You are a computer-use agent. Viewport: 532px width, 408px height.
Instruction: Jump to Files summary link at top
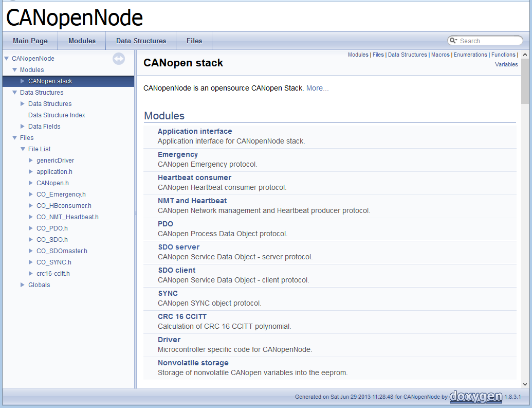(378, 55)
